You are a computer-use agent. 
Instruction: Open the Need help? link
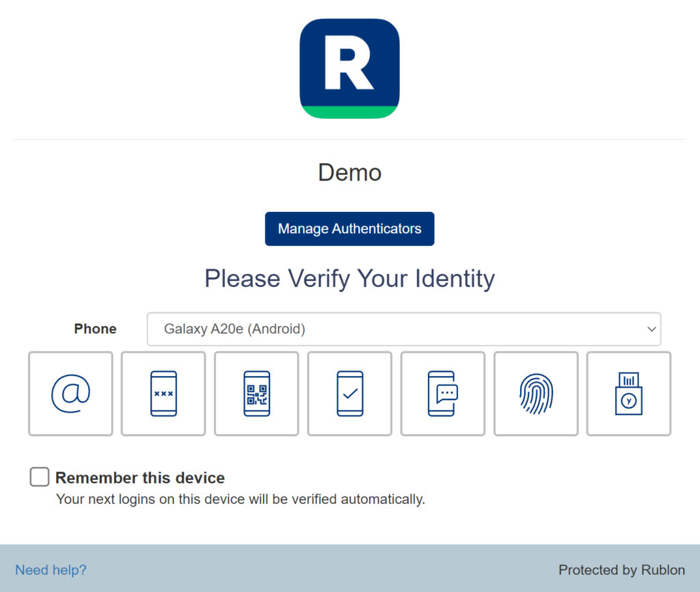[51, 569]
